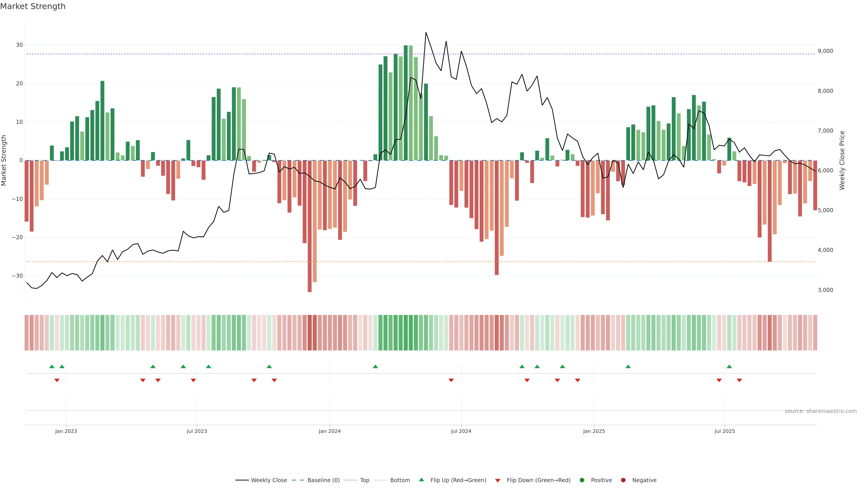868x488 pixels.
Task: Click the green Flip Up legend triangle
Action: point(421,480)
